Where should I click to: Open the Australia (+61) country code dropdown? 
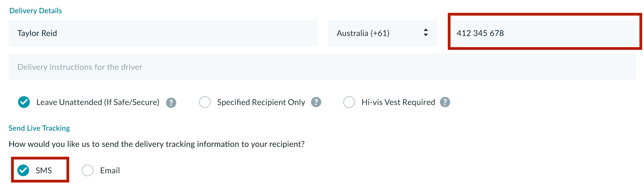tap(383, 33)
